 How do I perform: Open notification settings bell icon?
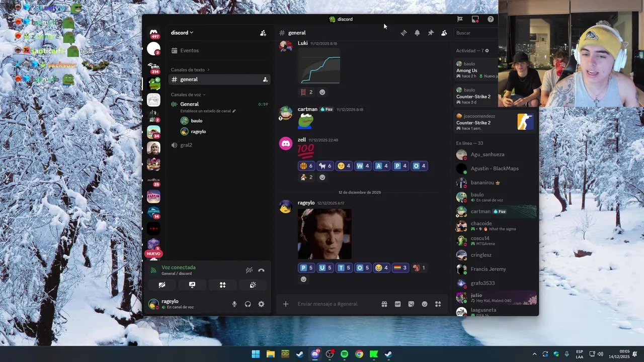pyautogui.click(x=417, y=33)
